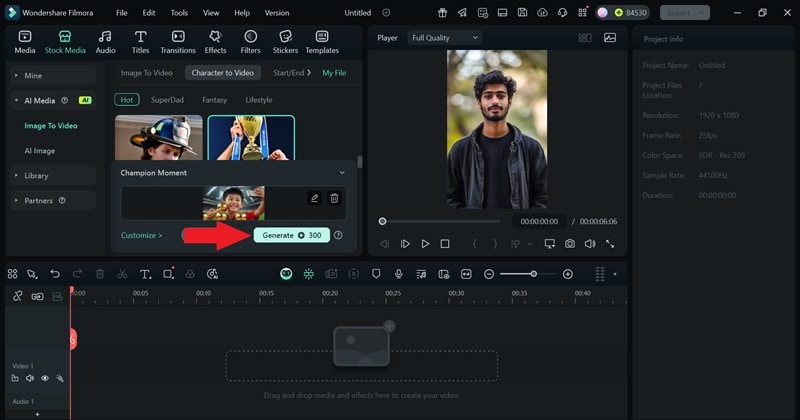800x420 pixels.
Task: Select the Lifestyle category
Action: pos(259,100)
